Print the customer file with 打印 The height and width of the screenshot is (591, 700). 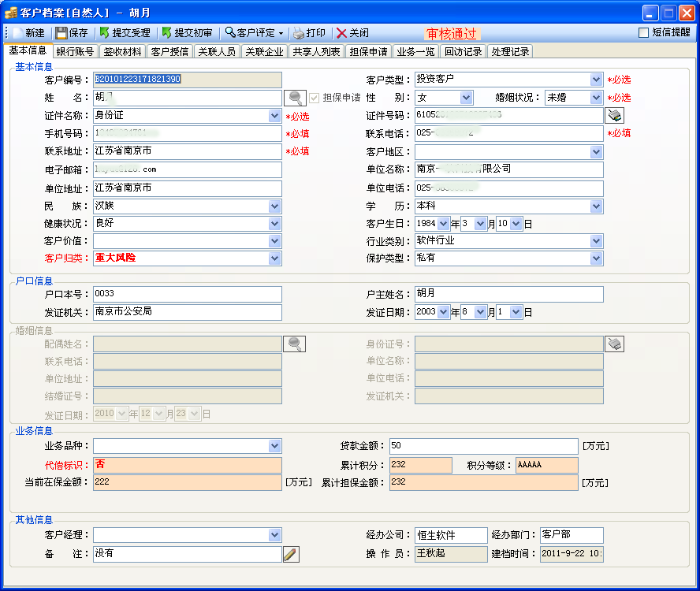tap(309, 33)
